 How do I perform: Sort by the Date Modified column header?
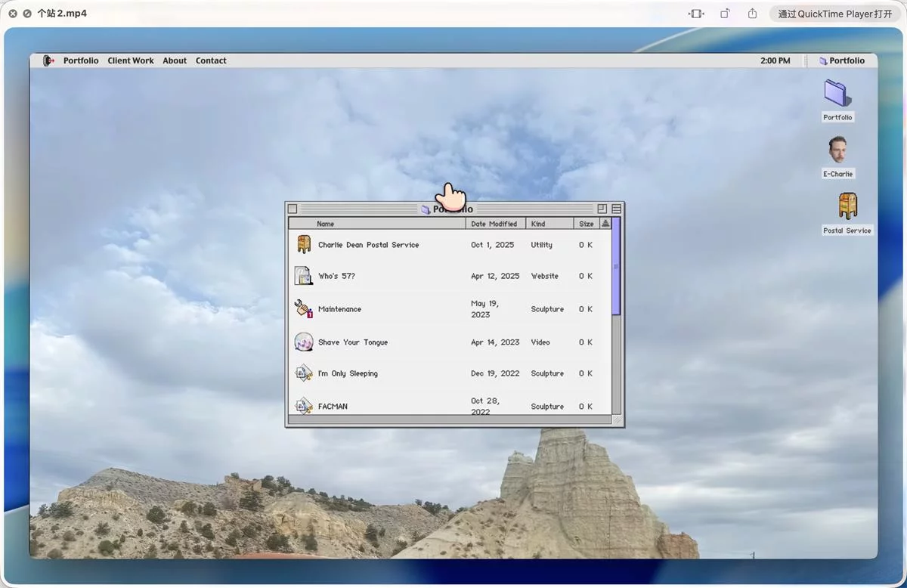click(496, 224)
